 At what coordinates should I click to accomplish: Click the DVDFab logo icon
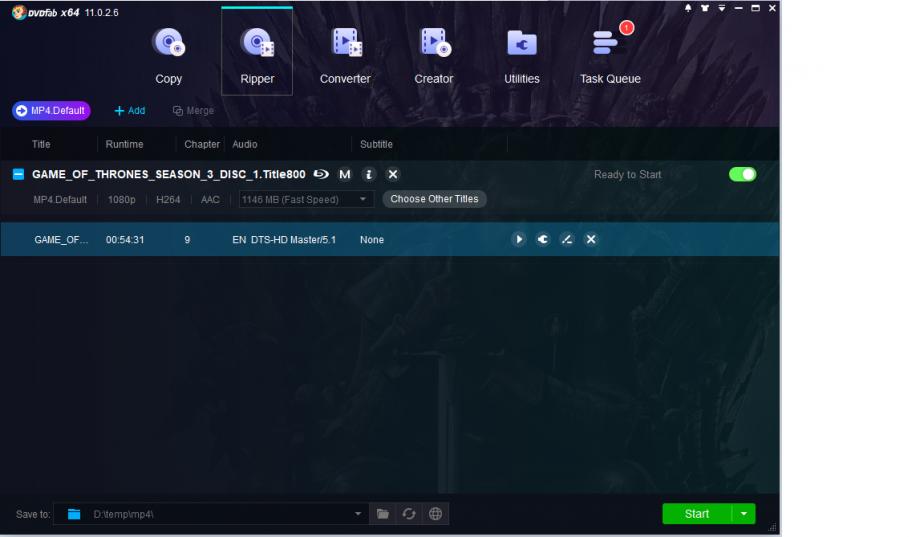click(19, 12)
